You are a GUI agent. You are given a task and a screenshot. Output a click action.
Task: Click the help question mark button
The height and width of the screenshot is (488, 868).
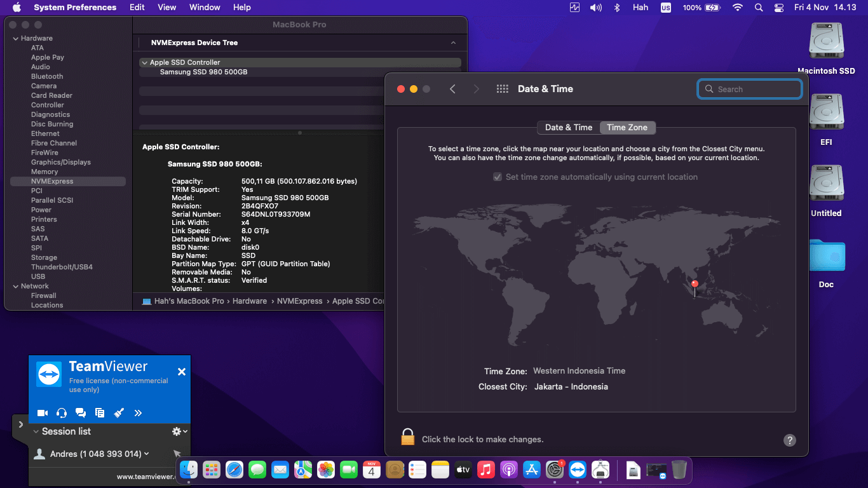coord(789,440)
